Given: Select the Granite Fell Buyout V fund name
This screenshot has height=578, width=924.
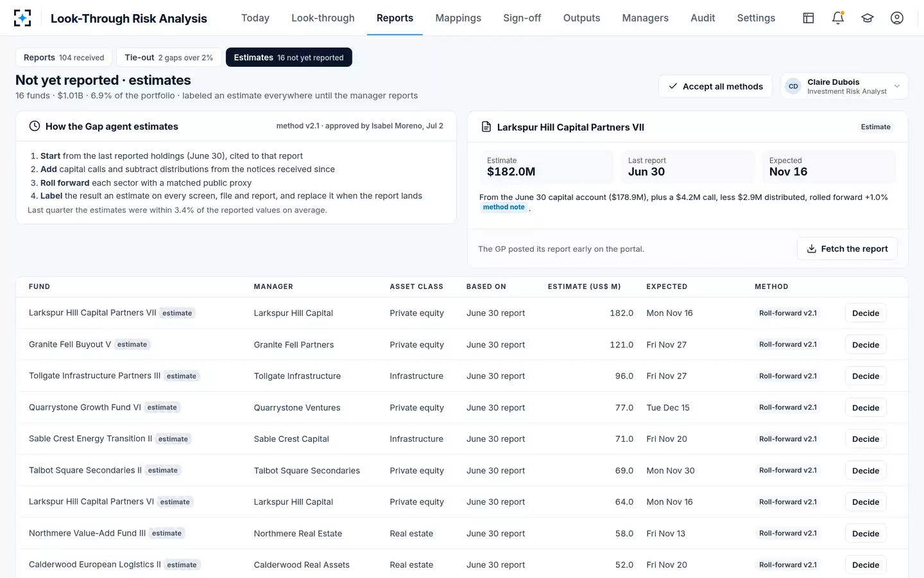Looking at the screenshot, I should click(x=70, y=344).
